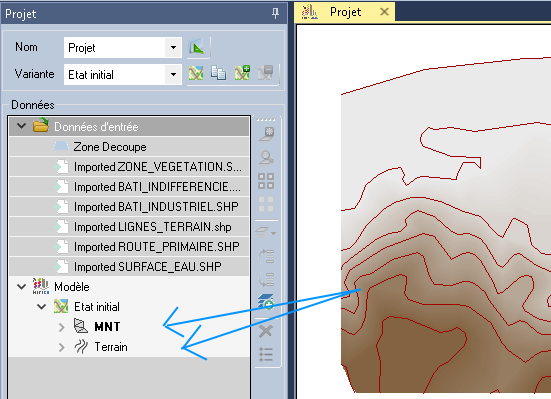Image resolution: width=551 pixels, height=399 pixels.
Task: Click the file icon of ROUTE_PRIMAIRE.SHP
Action: (62, 246)
